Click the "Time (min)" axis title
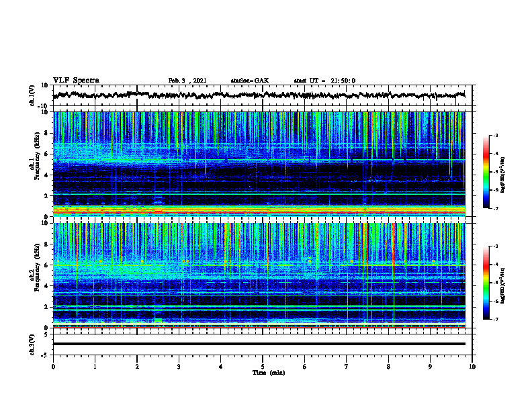 [269, 373]
